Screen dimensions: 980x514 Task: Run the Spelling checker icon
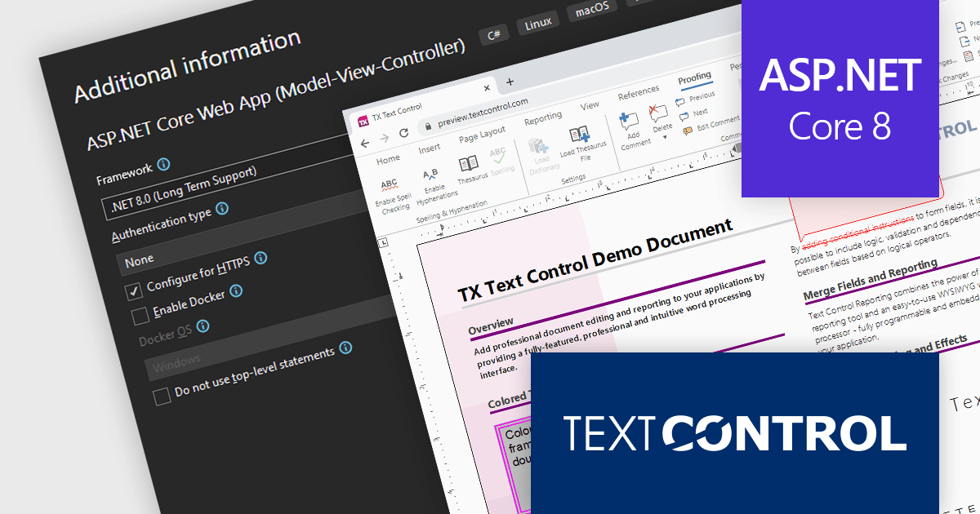(498, 155)
